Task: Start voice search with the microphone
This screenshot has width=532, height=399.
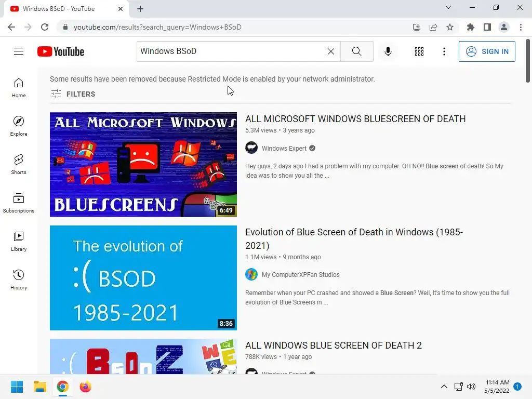Action: [388, 51]
